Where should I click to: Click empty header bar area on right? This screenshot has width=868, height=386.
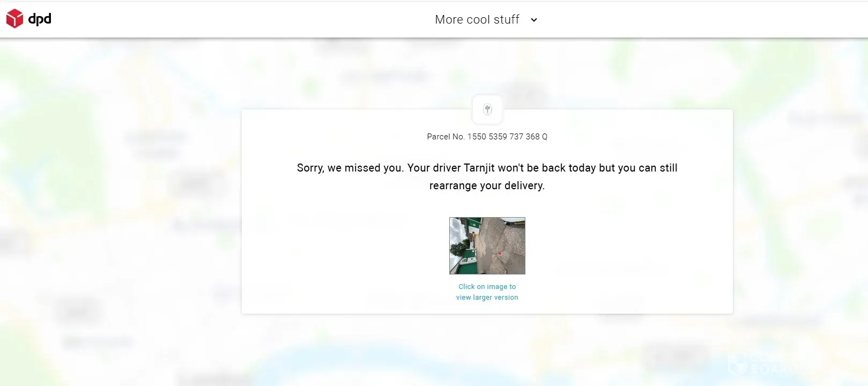pos(697,19)
